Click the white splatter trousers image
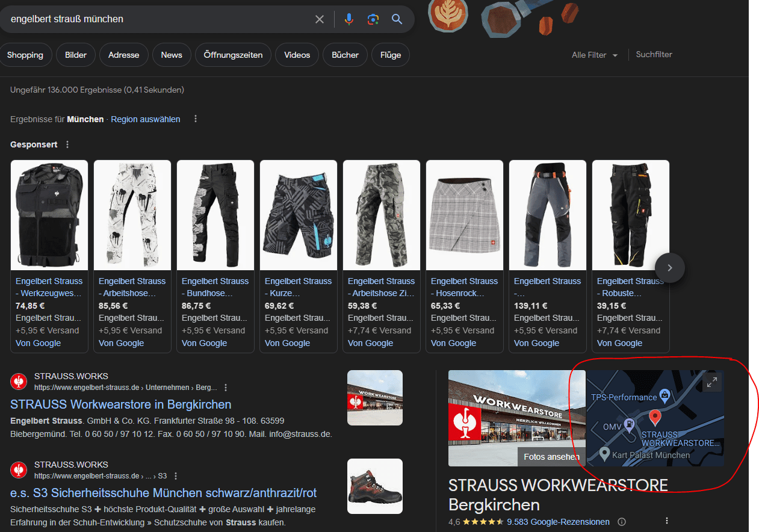Viewport: 759px width, 532px height. coord(132,215)
